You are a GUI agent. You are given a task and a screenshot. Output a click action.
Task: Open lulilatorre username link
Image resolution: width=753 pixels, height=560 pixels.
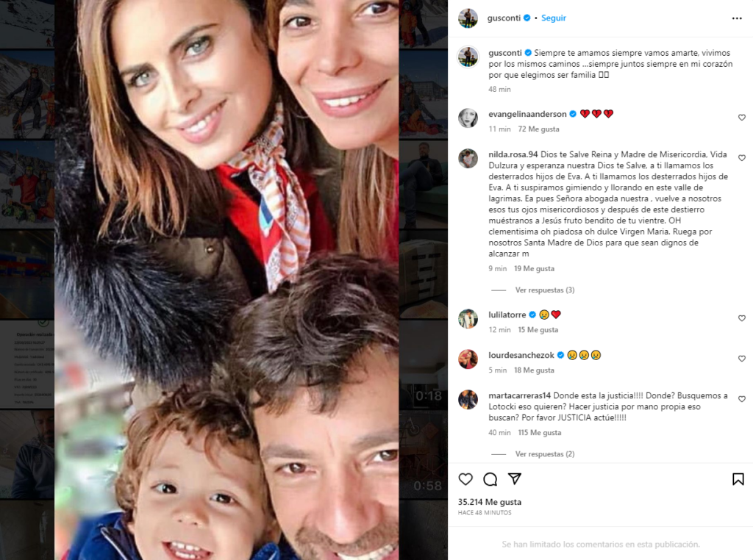click(507, 315)
